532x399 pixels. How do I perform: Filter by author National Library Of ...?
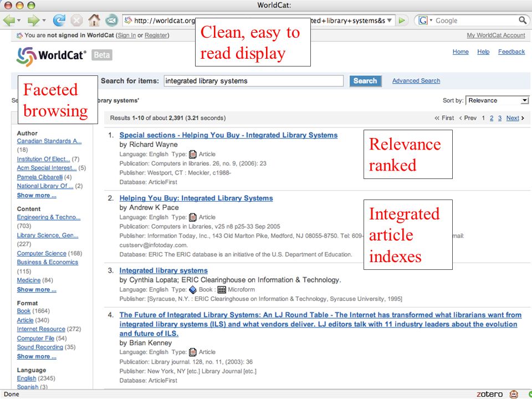(x=45, y=186)
